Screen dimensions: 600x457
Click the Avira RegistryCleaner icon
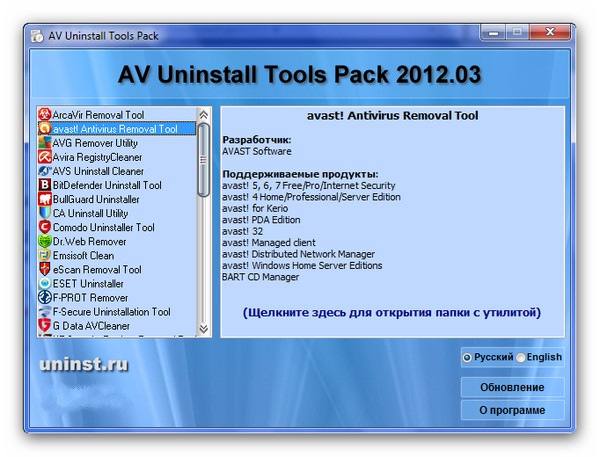44,157
